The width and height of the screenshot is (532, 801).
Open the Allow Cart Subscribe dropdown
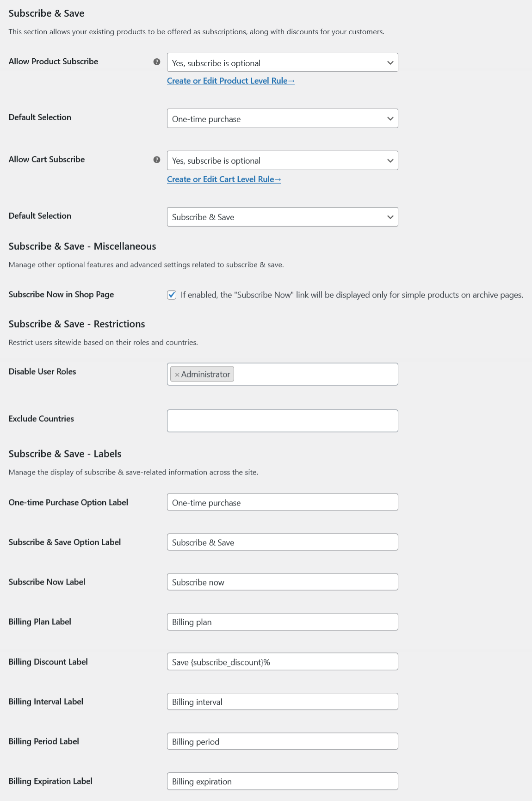tap(282, 160)
